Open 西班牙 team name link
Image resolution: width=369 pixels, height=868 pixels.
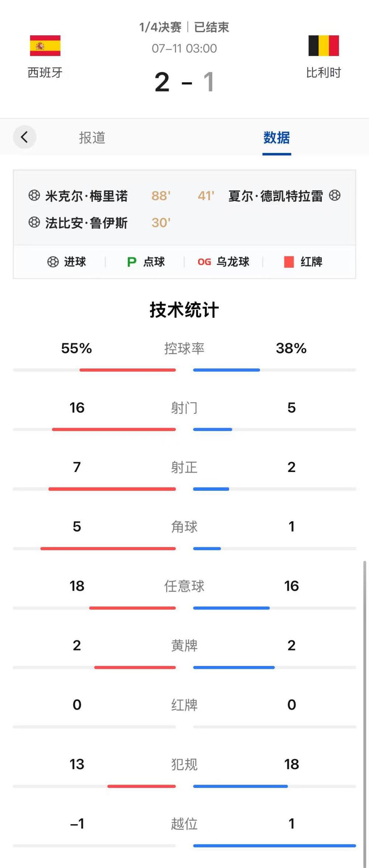click(45, 73)
